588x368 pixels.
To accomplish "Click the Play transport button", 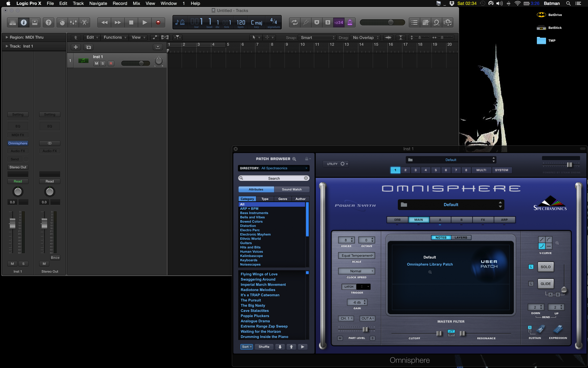I will tap(145, 23).
